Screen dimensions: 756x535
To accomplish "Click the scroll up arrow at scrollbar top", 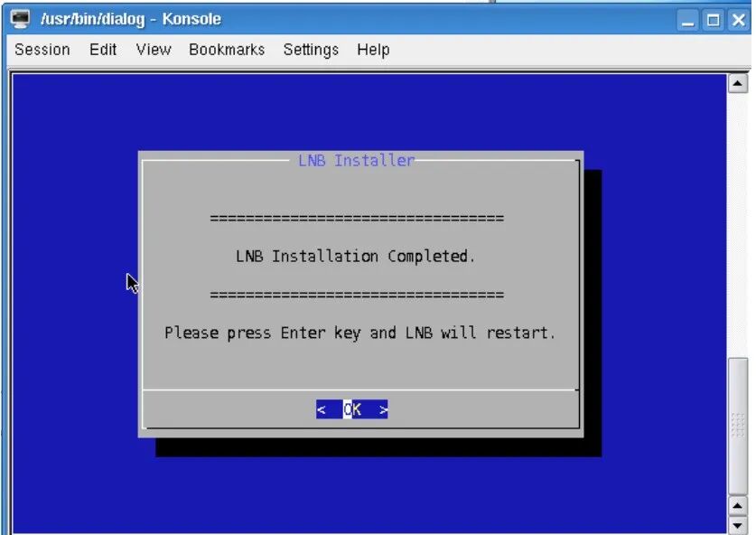I will [x=737, y=83].
